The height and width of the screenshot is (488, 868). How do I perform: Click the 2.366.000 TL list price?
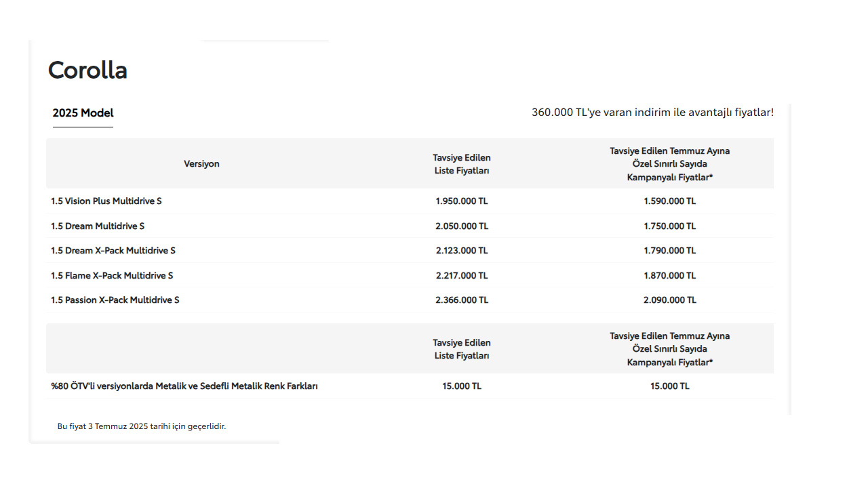pos(462,300)
